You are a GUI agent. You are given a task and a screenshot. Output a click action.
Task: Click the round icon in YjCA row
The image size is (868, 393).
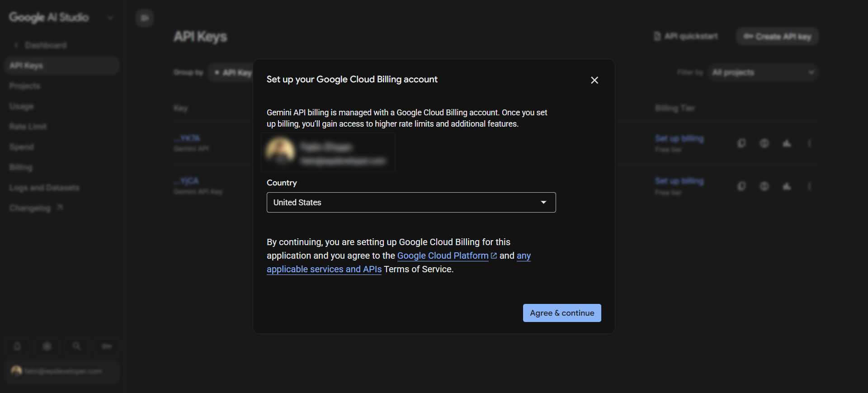click(x=764, y=186)
